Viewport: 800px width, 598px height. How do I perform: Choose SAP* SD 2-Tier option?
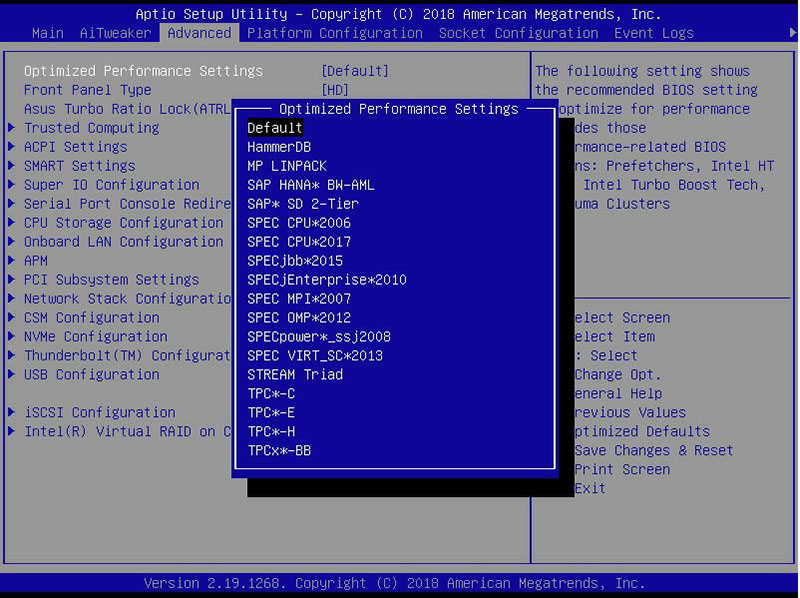point(303,204)
